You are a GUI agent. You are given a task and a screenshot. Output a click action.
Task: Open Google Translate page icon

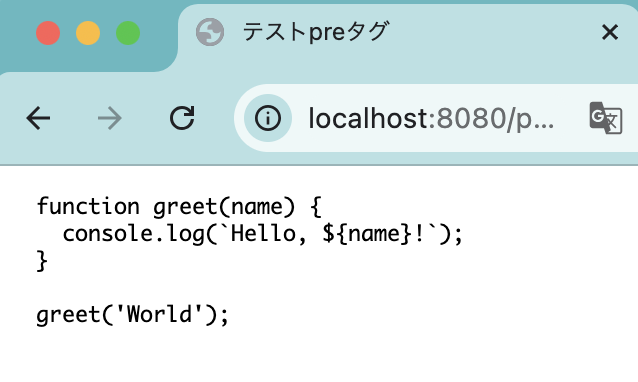[x=605, y=118]
